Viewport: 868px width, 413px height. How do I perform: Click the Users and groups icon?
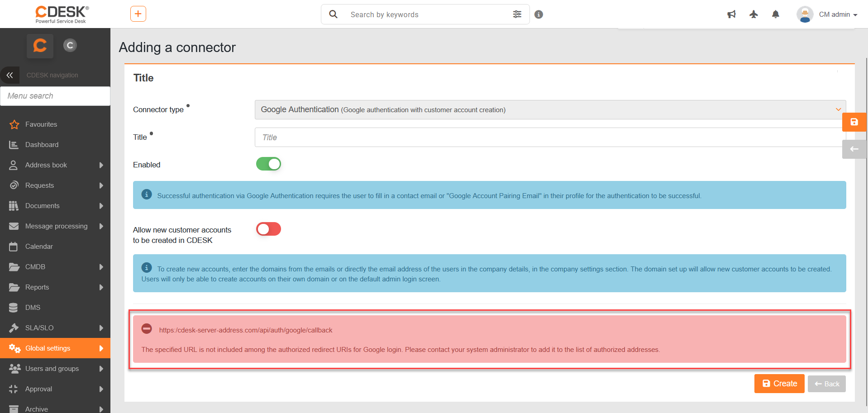click(14, 369)
